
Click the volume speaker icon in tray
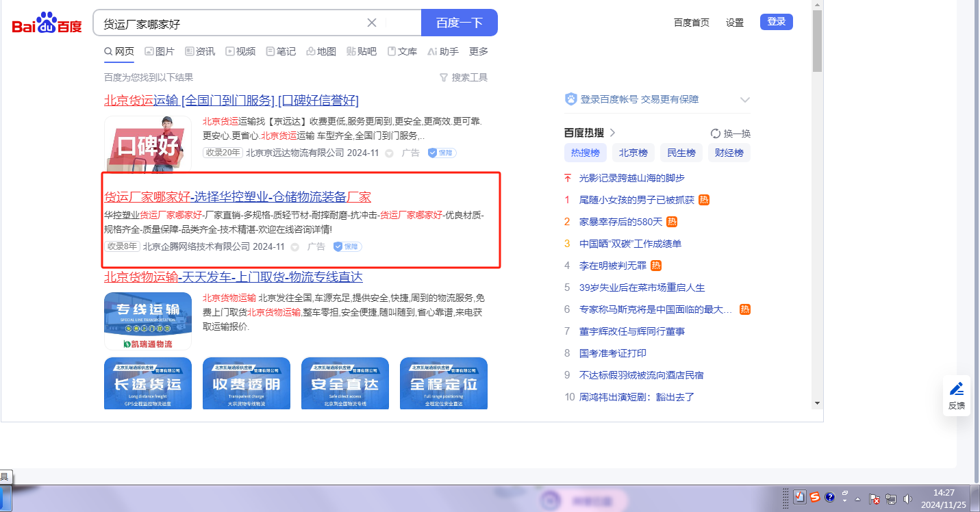point(907,498)
